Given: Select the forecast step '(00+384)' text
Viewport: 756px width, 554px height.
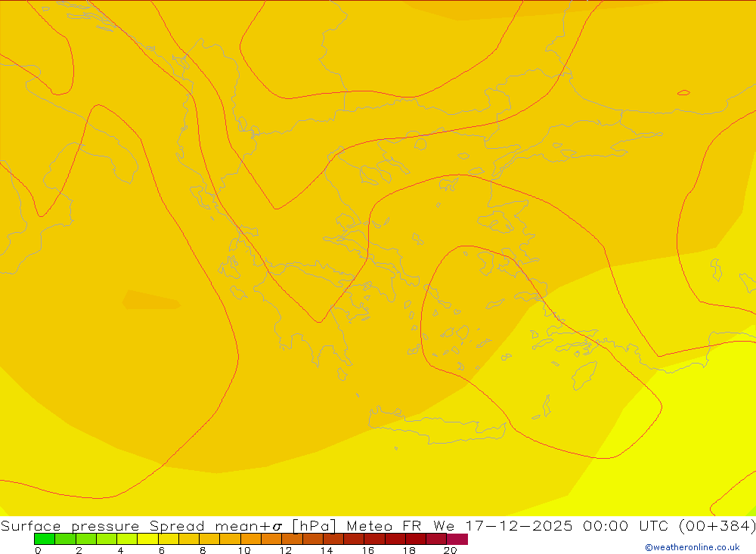Looking at the screenshot, I should 717,525.
